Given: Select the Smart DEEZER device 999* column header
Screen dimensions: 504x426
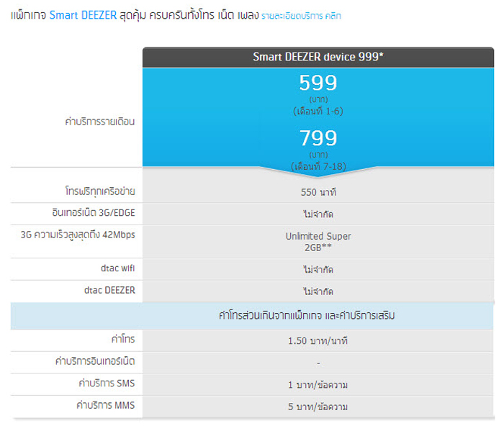Looking at the screenshot, I should tap(318, 57).
